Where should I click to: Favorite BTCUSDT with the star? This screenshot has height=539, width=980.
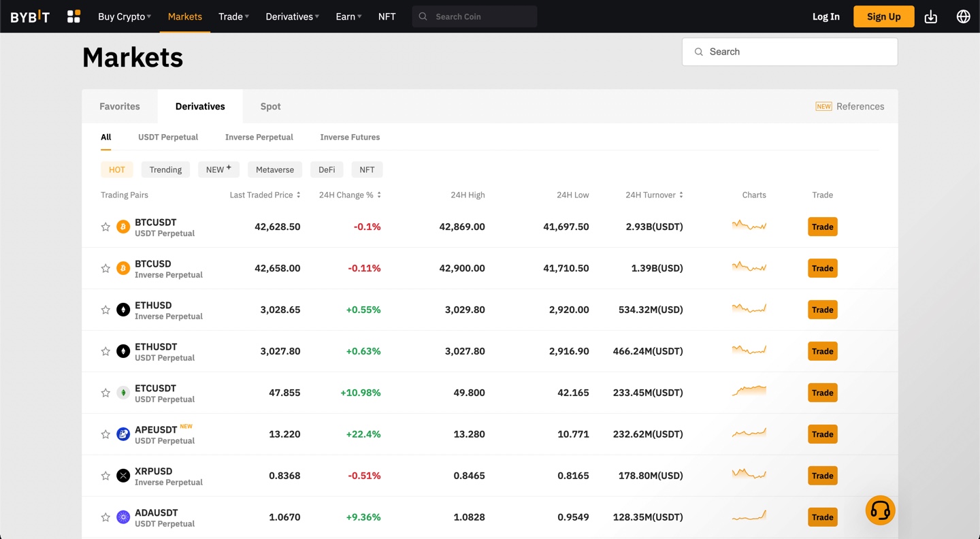click(105, 227)
